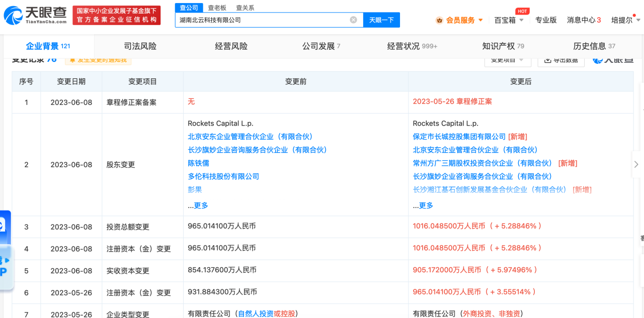Click the 发生变更时通知我 notify button

(98, 60)
